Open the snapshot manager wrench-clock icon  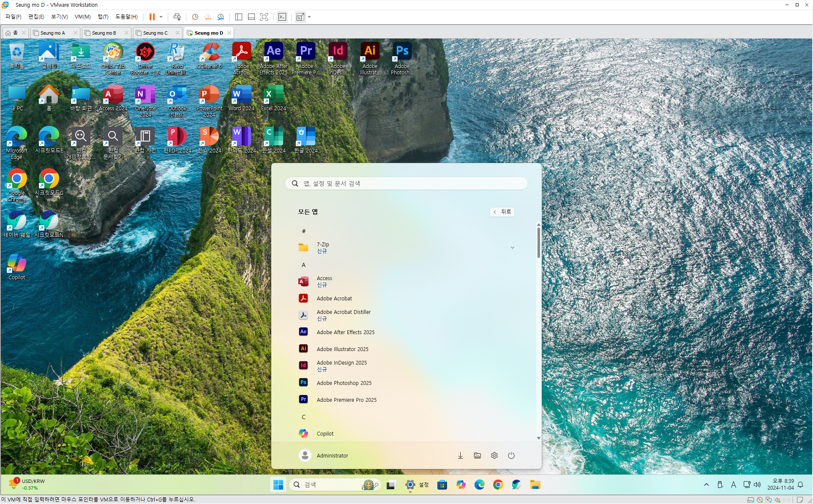(x=221, y=17)
